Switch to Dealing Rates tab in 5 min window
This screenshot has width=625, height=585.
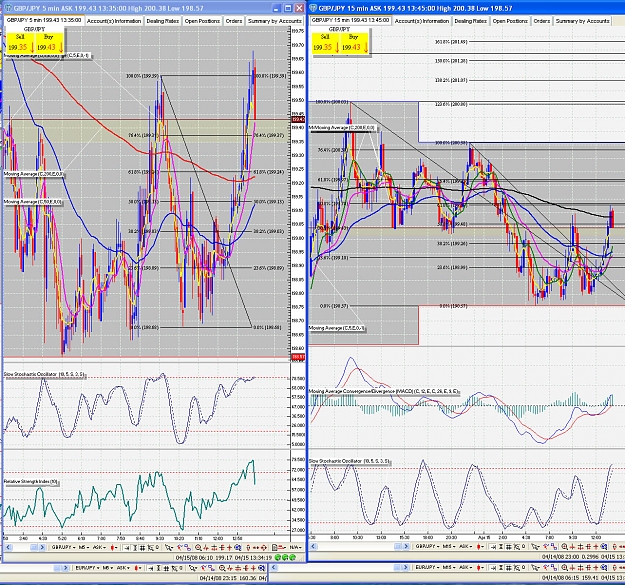coord(163,21)
